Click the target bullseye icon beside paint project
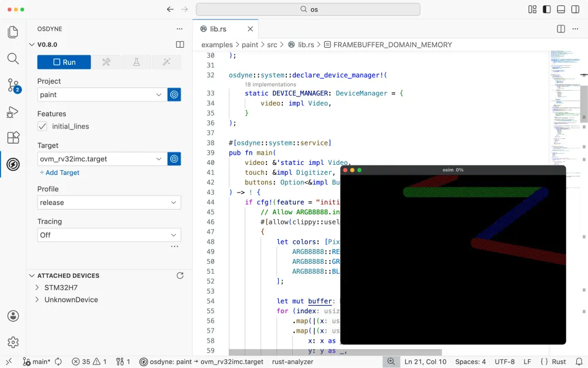Image resolution: width=588 pixels, height=368 pixels. point(174,94)
